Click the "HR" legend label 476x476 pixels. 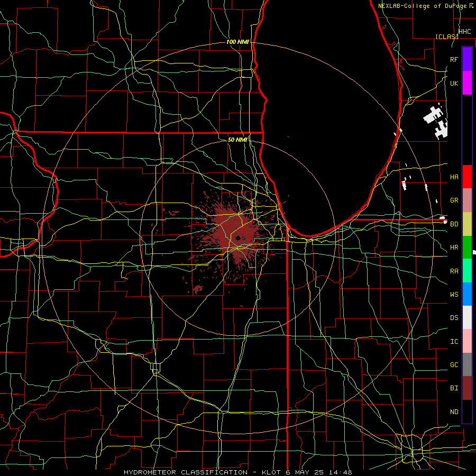pyautogui.click(x=454, y=248)
